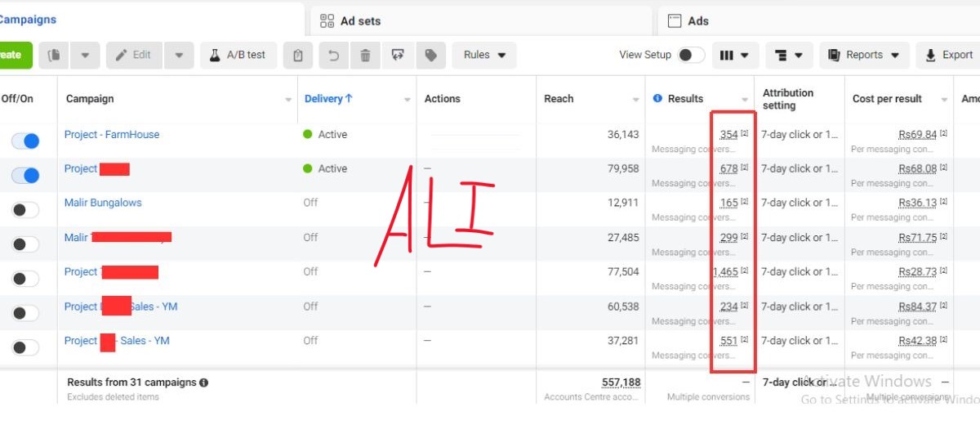Toggle the View Setup switch
980x425 pixels.
click(691, 56)
